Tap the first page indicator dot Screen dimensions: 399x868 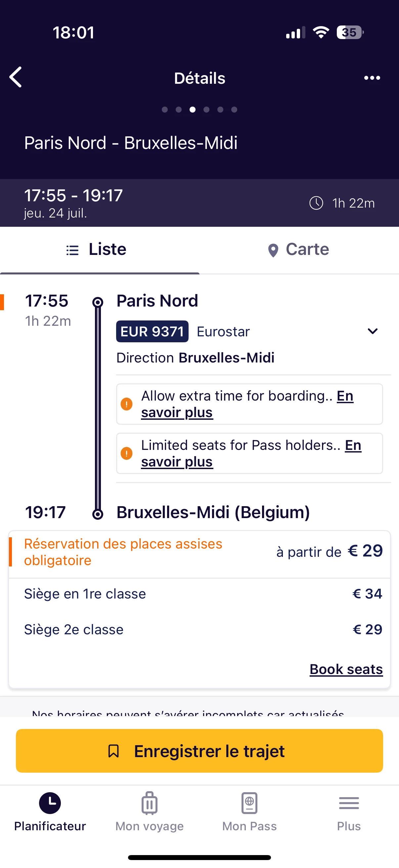pos(165,110)
